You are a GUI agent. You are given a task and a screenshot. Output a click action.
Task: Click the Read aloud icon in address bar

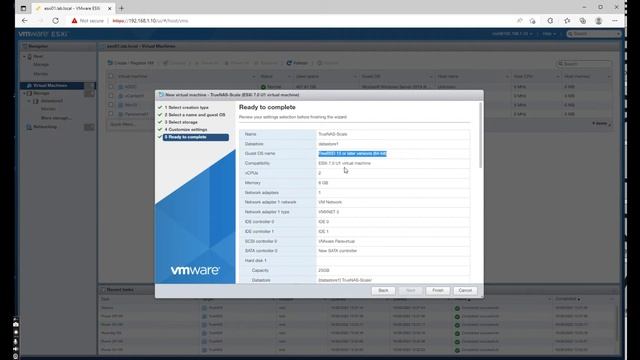coord(520,20)
